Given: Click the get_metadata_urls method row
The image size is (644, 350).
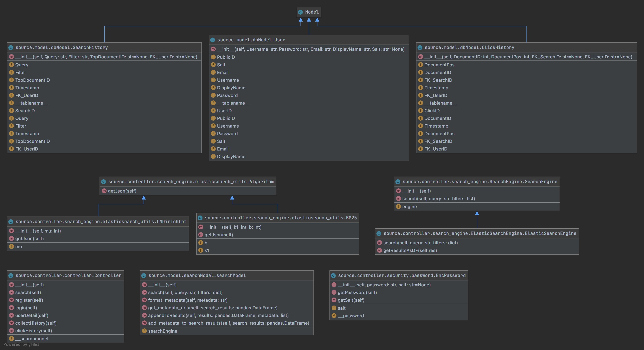Looking at the screenshot, I should point(213,308).
